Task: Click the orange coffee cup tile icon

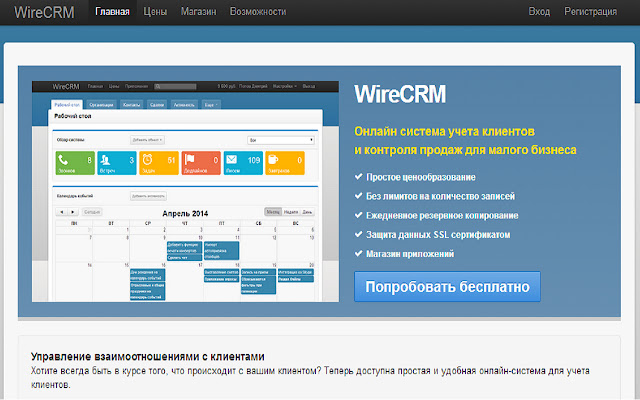Action: point(274,159)
